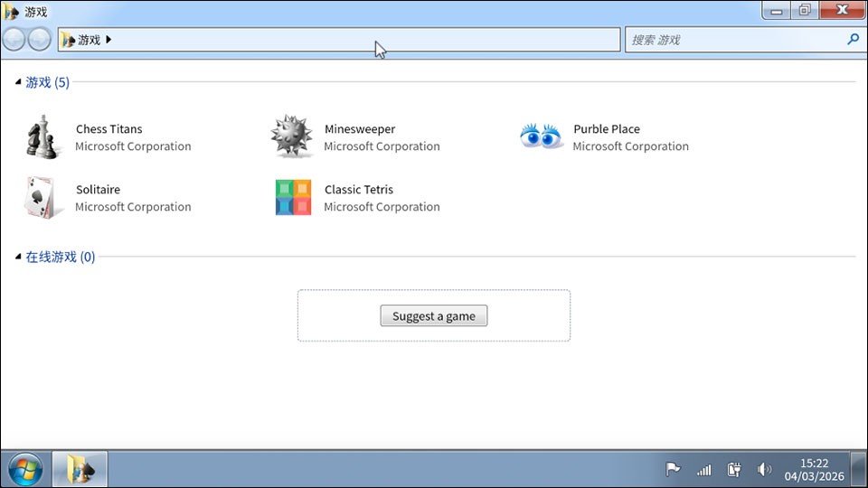
Task: Collapse the 在线游戏 (0) group triangle
Action: pos(18,256)
